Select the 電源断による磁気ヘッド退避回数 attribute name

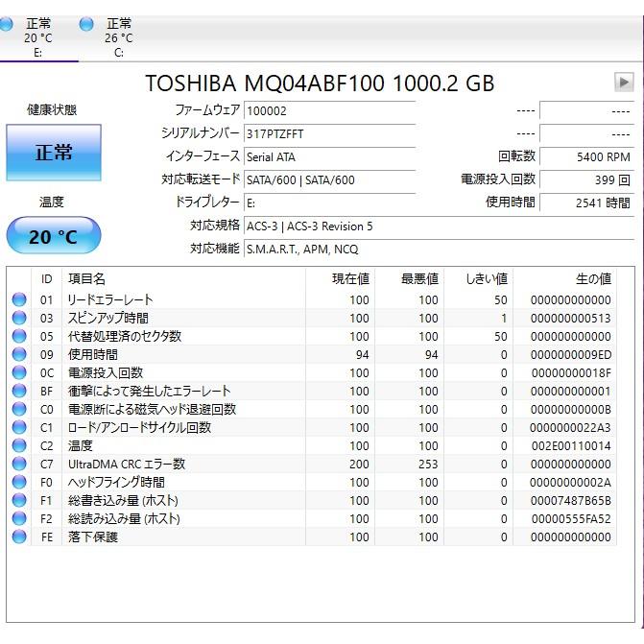[152, 410]
